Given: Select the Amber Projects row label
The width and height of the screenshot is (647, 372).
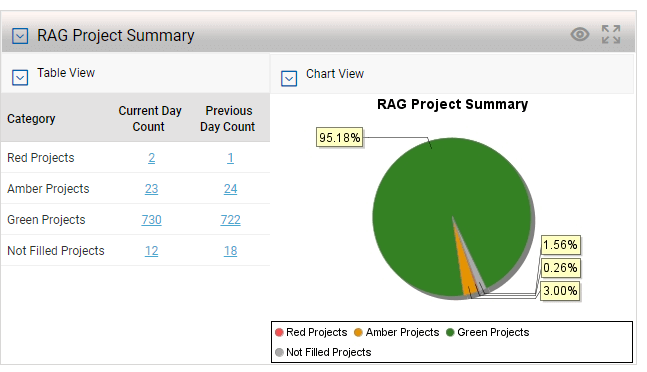Looking at the screenshot, I should coord(48,189).
